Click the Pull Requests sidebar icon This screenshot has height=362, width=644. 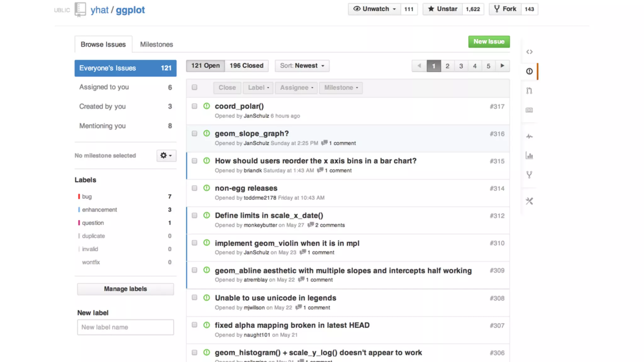529,91
